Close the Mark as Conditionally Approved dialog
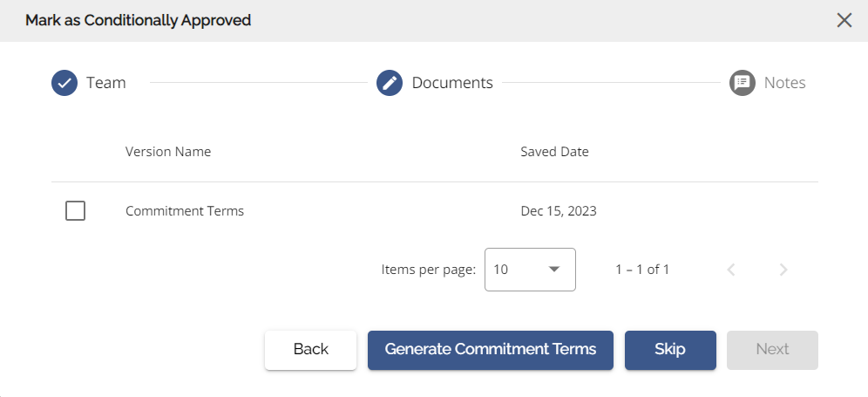 pos(844,21)
